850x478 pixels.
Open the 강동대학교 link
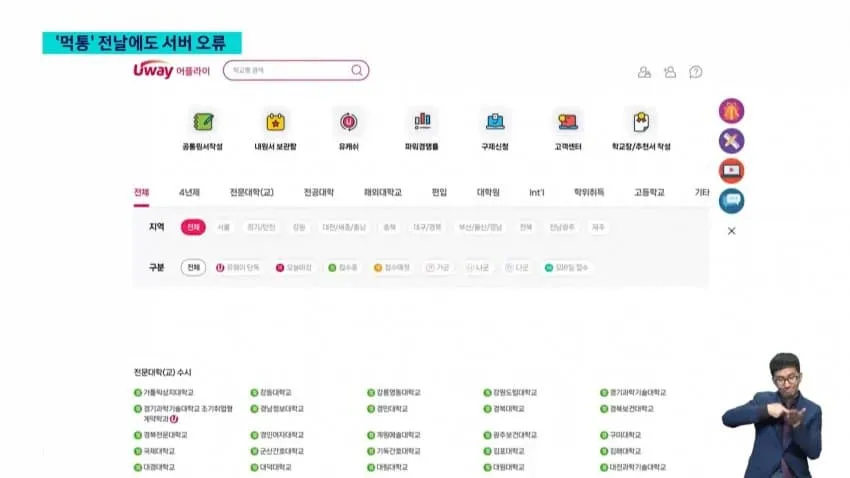(275, 392)
